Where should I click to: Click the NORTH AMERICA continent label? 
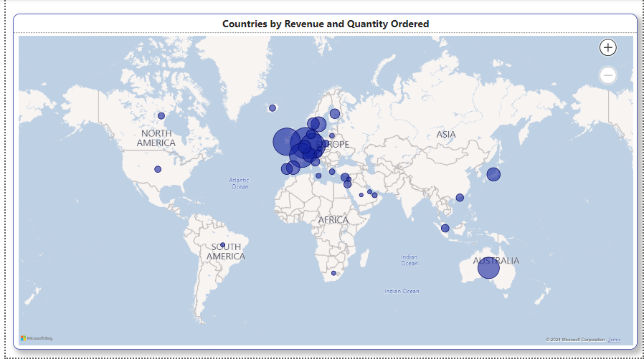click(156, 138)
